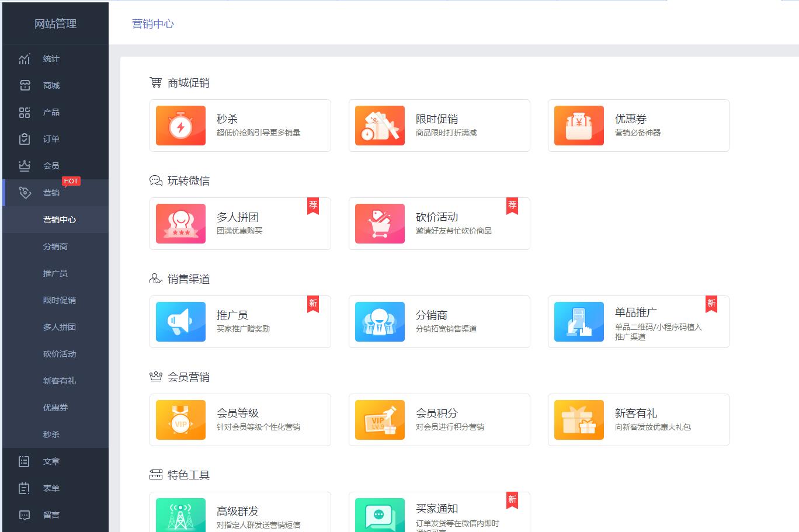Open the 限时促销 gift box icon
Screen dimensions: 799x532
coord(380,126)
